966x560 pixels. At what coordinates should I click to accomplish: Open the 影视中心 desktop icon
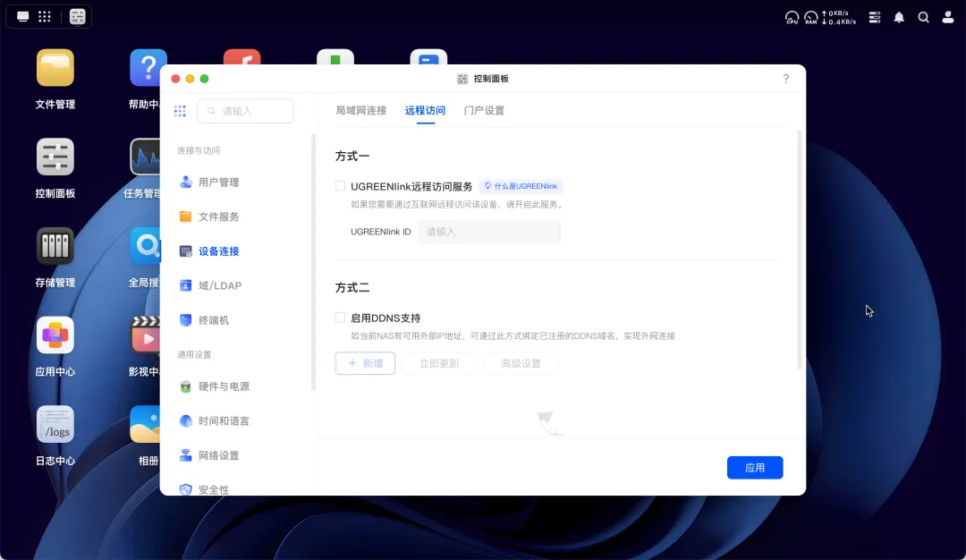(146, 335)
